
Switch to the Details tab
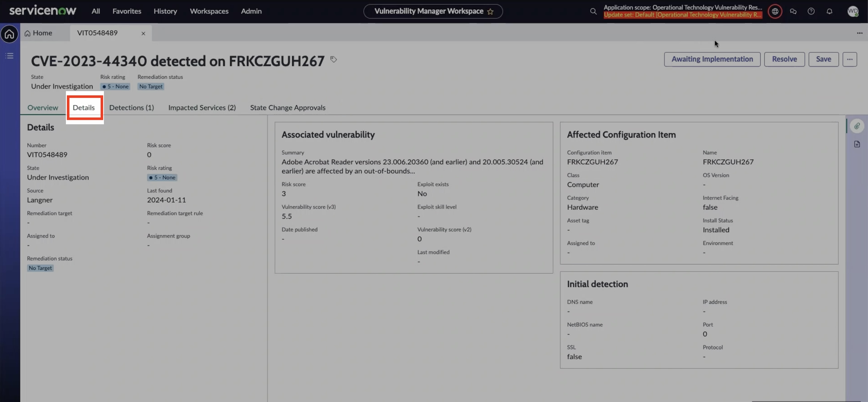tap(84, 107)
